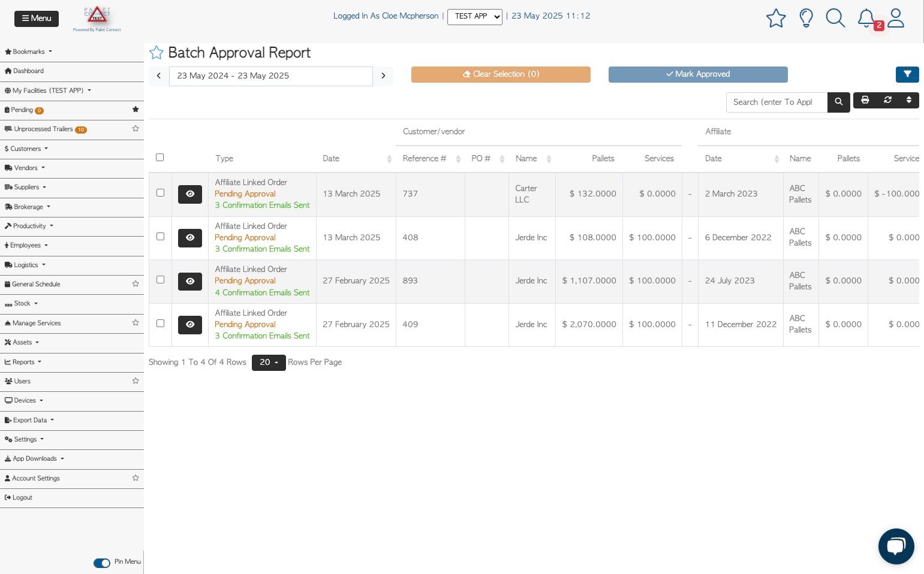The image size is (924, 574).
Task: Star the Unprocessed Trailers menu item
Action: (x=136, y=129)
